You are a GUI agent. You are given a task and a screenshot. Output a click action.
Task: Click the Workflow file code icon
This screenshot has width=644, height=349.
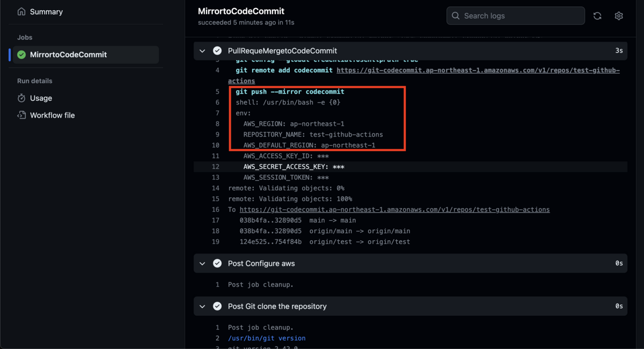click(21, 115)
